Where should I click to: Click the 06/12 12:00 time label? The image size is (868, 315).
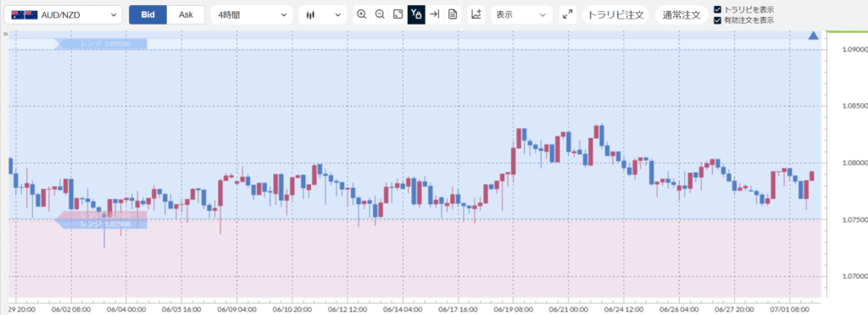click(348, 309)
